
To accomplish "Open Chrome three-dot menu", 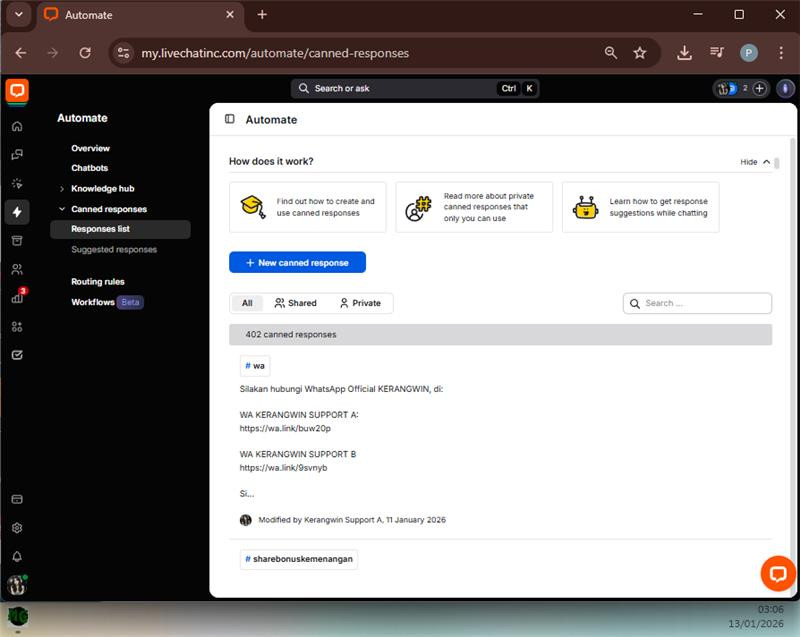I will click(x=781, y=53).
